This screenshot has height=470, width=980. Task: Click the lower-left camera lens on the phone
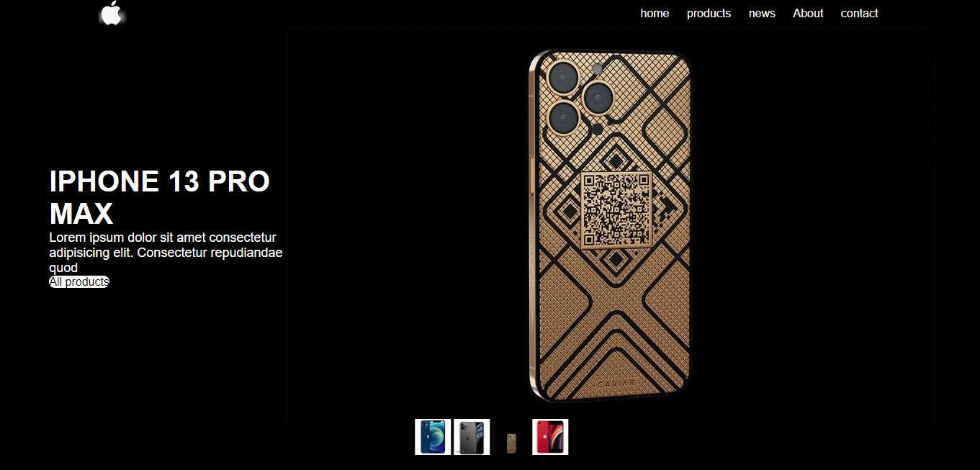pos(564,117)
